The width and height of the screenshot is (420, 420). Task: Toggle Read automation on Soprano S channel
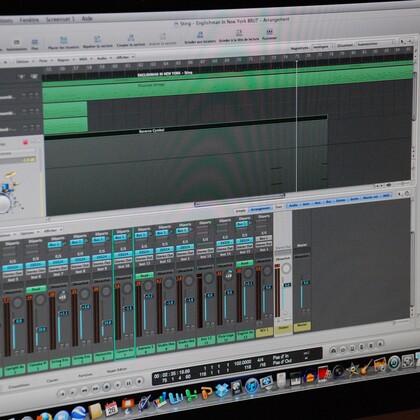click(x=144, y=276)
